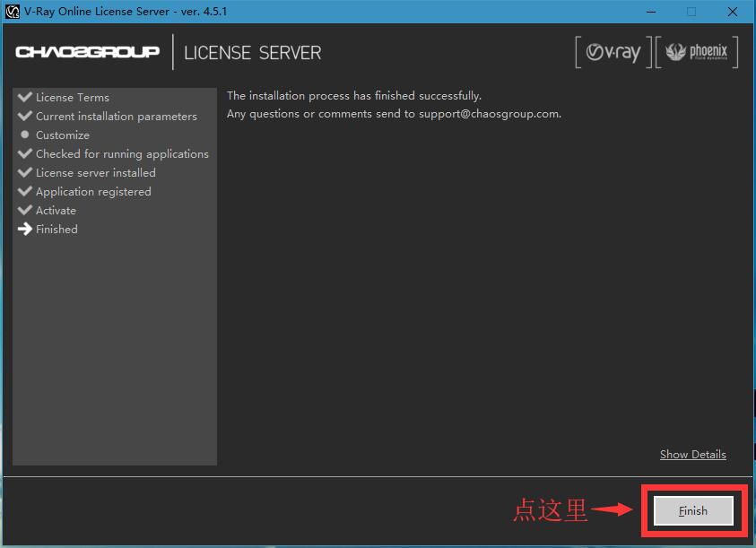Image resolution: width=756 pixels, height=548 pixels.
Task: Click the bullet beside Customize
Action: coord(25,135)
